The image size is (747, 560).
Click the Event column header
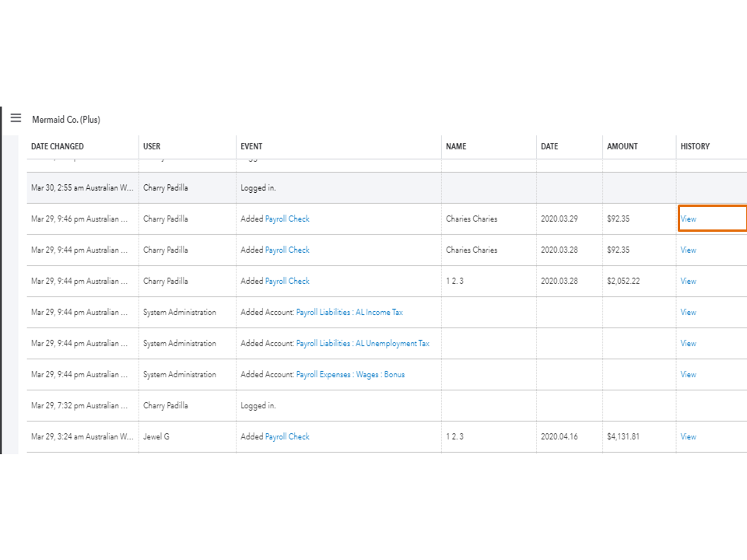point(251,146)
